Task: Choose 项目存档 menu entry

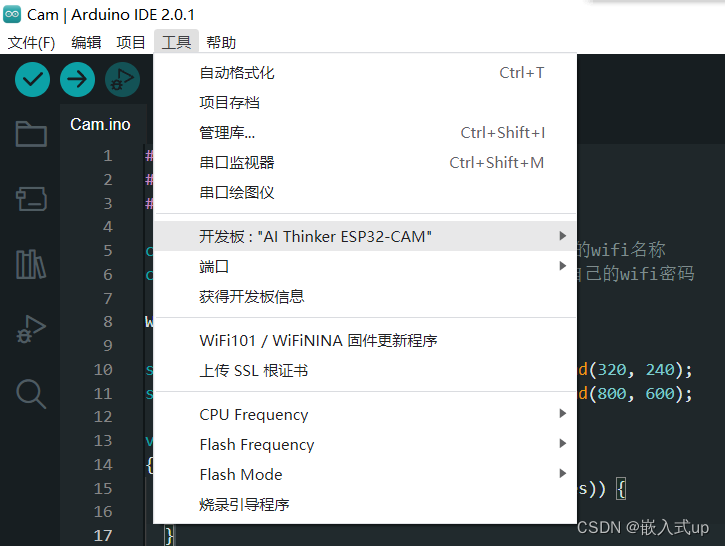Action: click(x=365, y=103)
